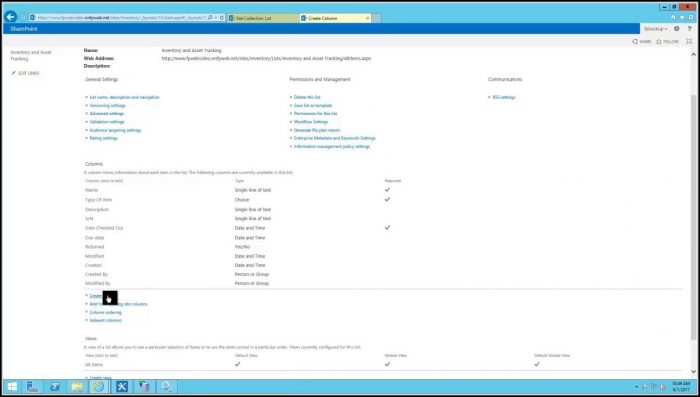Click the Modified column row

point(94,256)
